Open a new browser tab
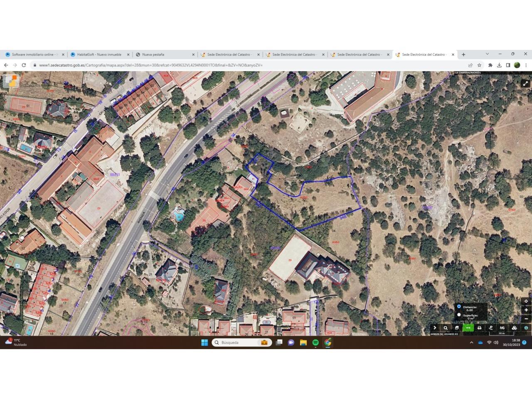The image size is (532, 399). tap(463, 54)
